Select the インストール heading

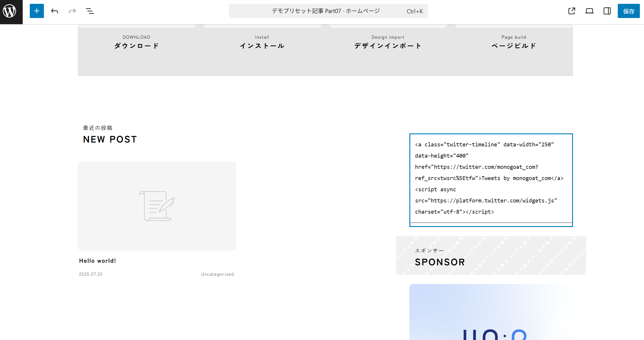pyautogui.click(x=262, y=46)
